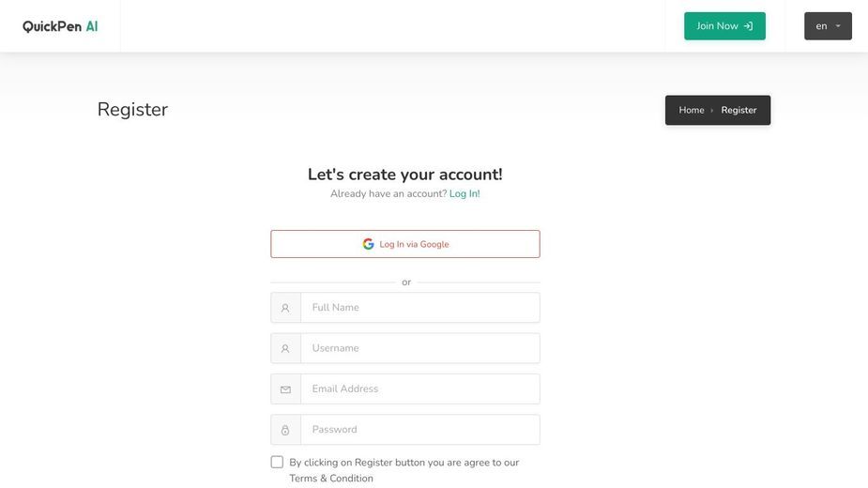868x488 pixels.
Task: Focus the Password input field
Action: [x=420, y=430]
